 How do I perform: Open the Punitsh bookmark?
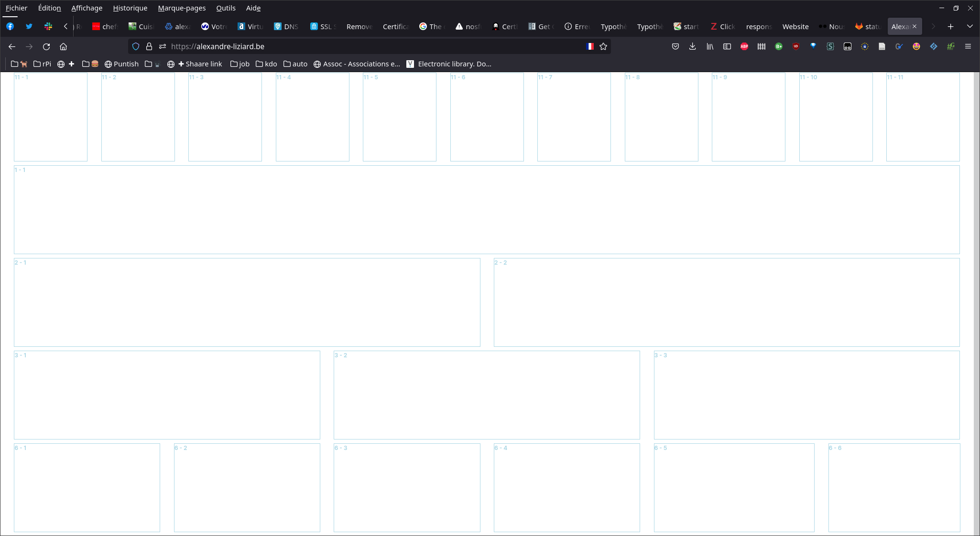click(x=121, y=64)
